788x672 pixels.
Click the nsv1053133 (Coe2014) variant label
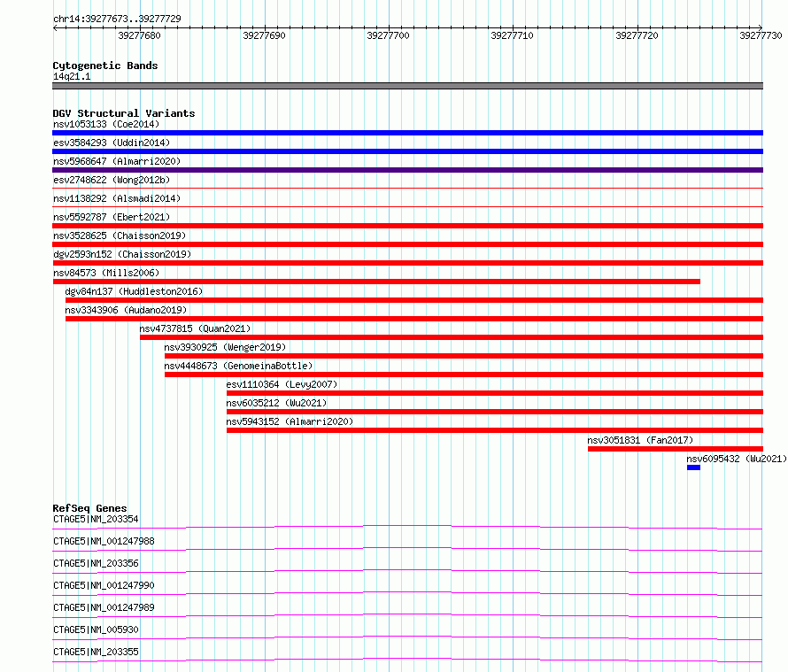pyautogui.click(x=106, y=124)
